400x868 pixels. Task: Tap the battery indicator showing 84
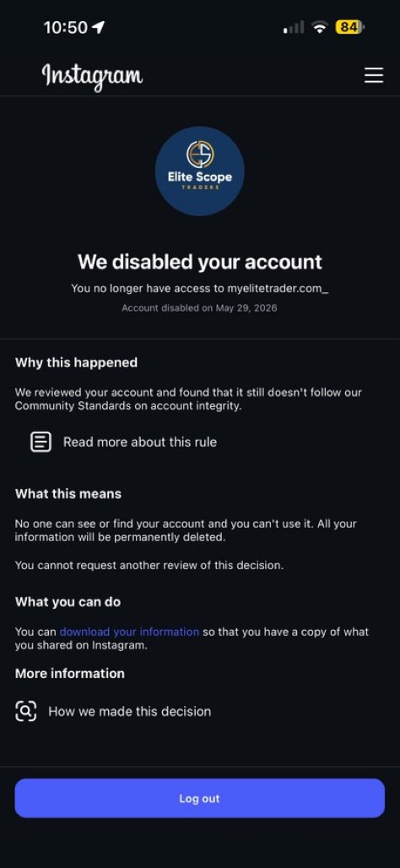[349, 27]
